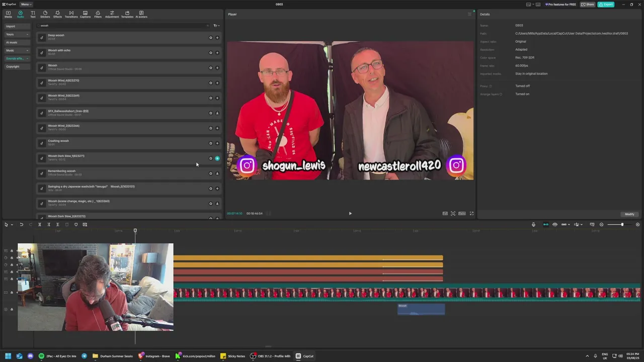The image size is (644, 362).
Task: Click the undo arrow in timeline toolbar
Action: [x=21, y=225]
